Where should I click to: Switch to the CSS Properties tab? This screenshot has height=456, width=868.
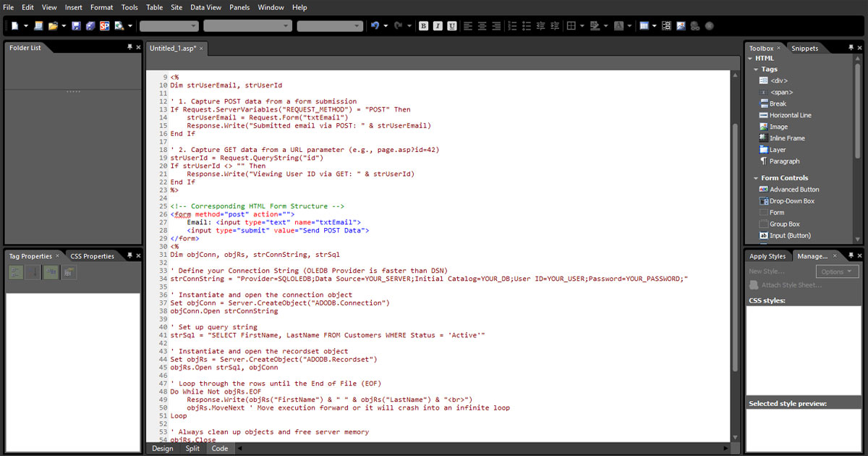tap(92, 256)
